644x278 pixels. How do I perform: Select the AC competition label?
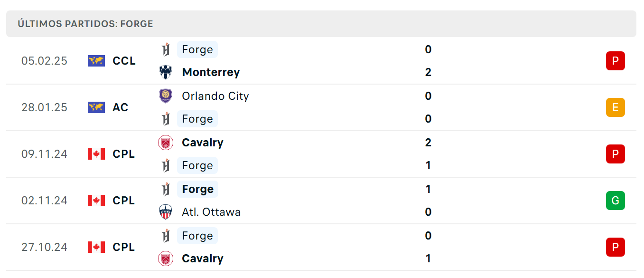point(121,107)
